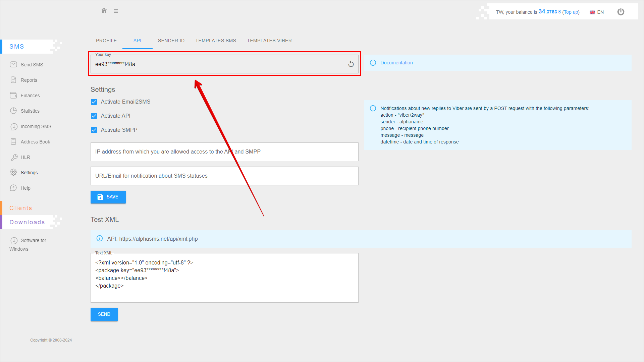Viewport: 644px width, 362px height.
Task: Collapse the Downloads sidebar section
Action: [27, 222]
